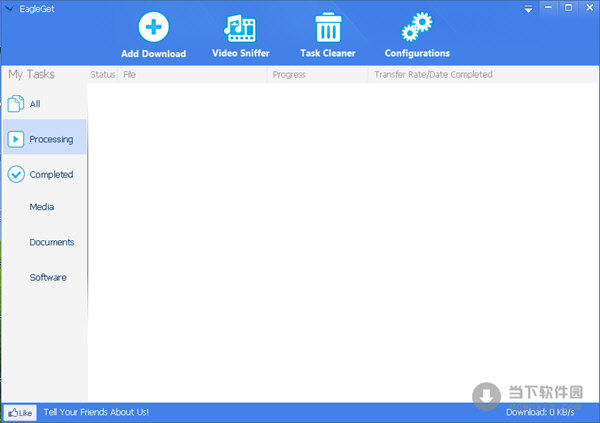Open Configurations gear icon
This screenshot has height=423, width=600.
pyautogui.click(x=417, y=26)
